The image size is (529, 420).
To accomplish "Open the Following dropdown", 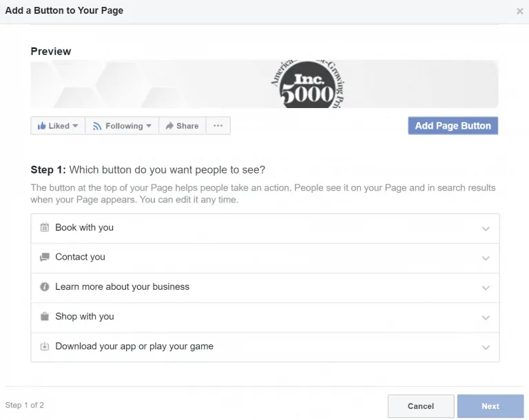I will [x=122, y=126].
